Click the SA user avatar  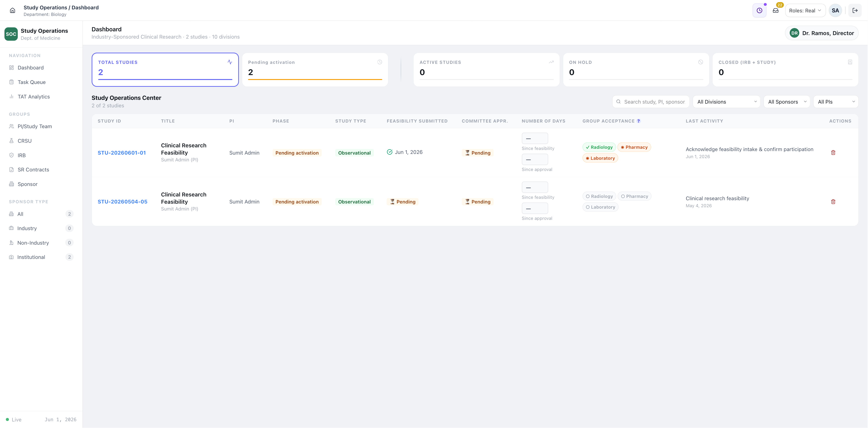835,11
